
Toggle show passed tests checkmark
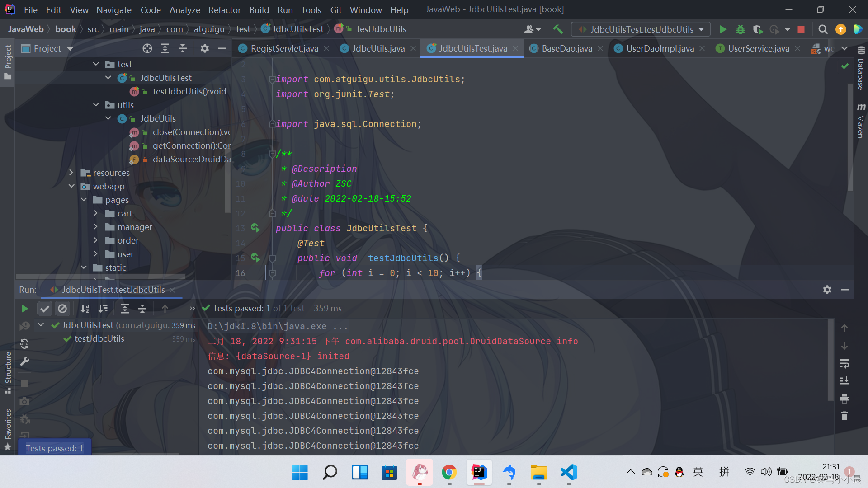point(44,309)
